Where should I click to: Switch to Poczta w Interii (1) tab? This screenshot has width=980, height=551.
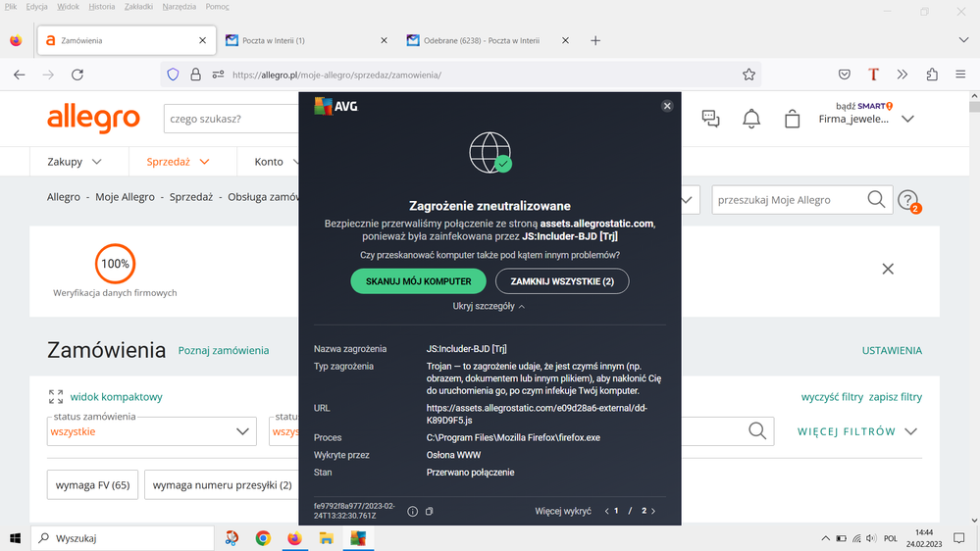click(x=306, y=40)
